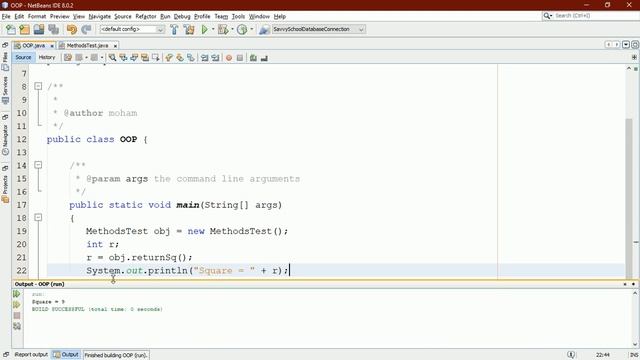Click the Comment code icon
This screenshot has height=360, width=640.
click(253, 58)
